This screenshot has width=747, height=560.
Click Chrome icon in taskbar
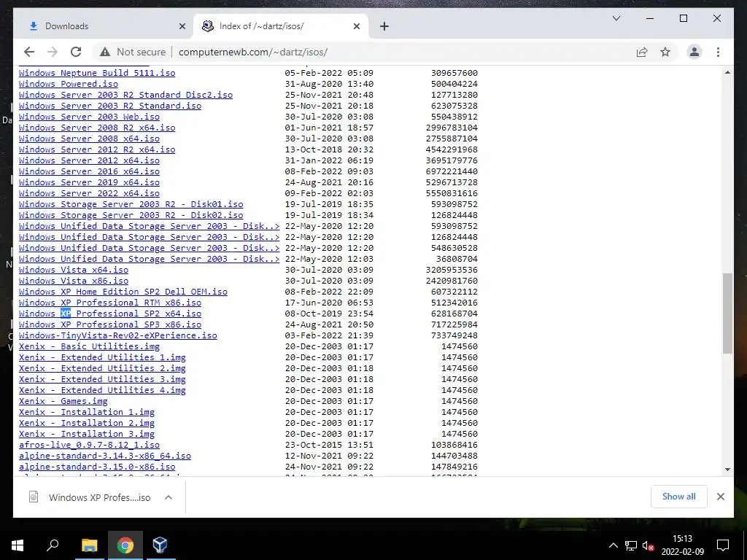coord(125,545)
